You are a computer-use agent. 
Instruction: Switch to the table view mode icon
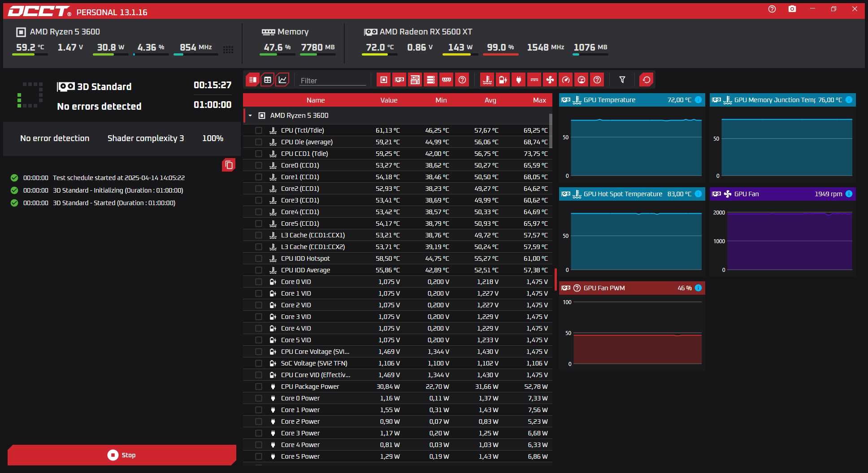click(268, 80)
